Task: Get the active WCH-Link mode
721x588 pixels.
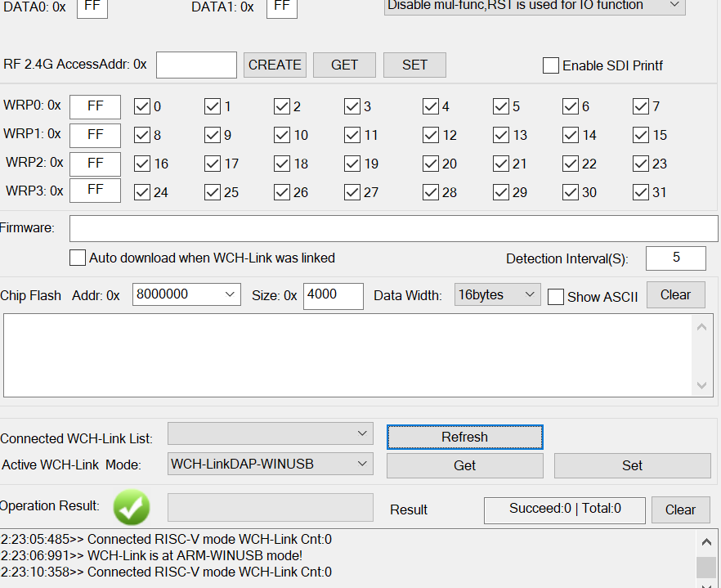Action: 465,465
